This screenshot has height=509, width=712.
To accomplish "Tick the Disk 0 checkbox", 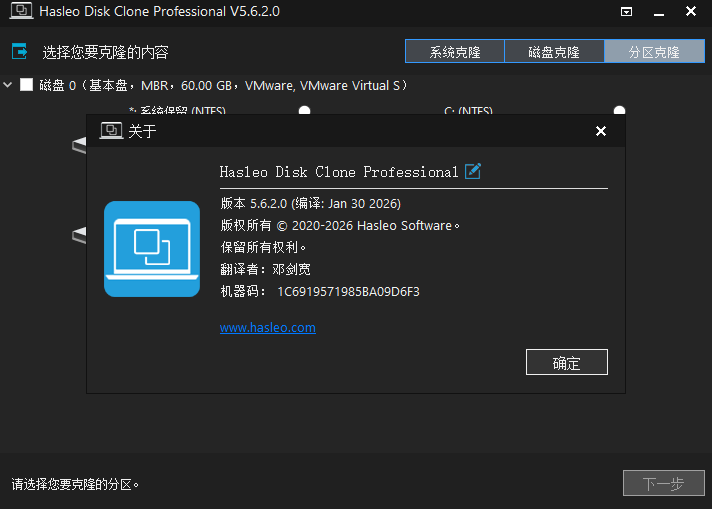I will pos(26,84).
